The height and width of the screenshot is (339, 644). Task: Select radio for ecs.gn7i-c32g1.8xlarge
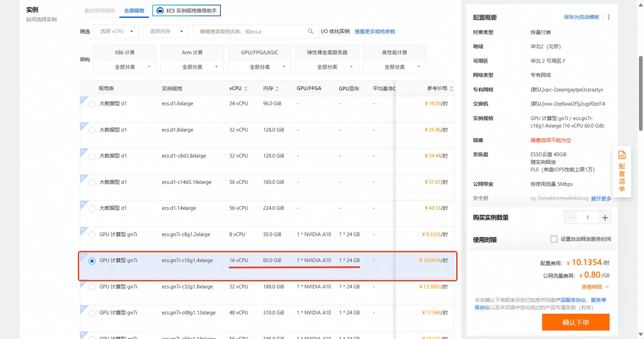pos(92,287)
